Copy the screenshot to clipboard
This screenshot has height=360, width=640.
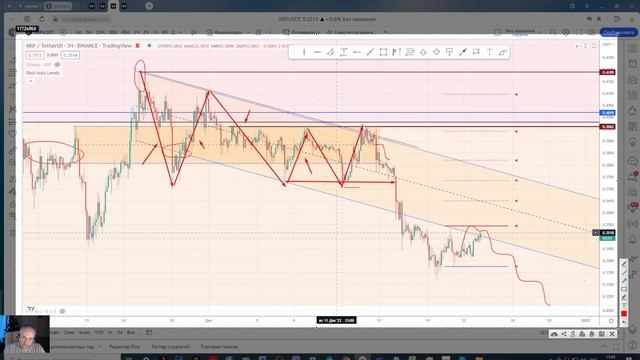coord(592,334)
